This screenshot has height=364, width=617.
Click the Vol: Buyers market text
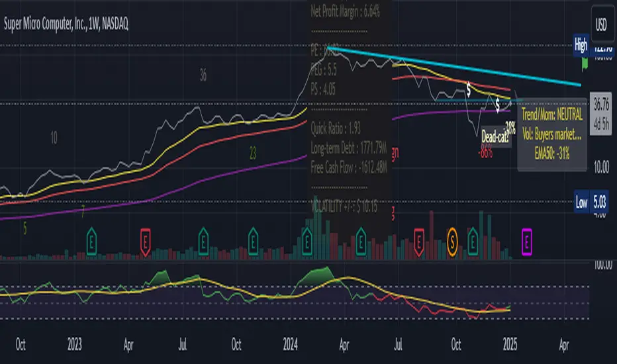tap(551, 134)
